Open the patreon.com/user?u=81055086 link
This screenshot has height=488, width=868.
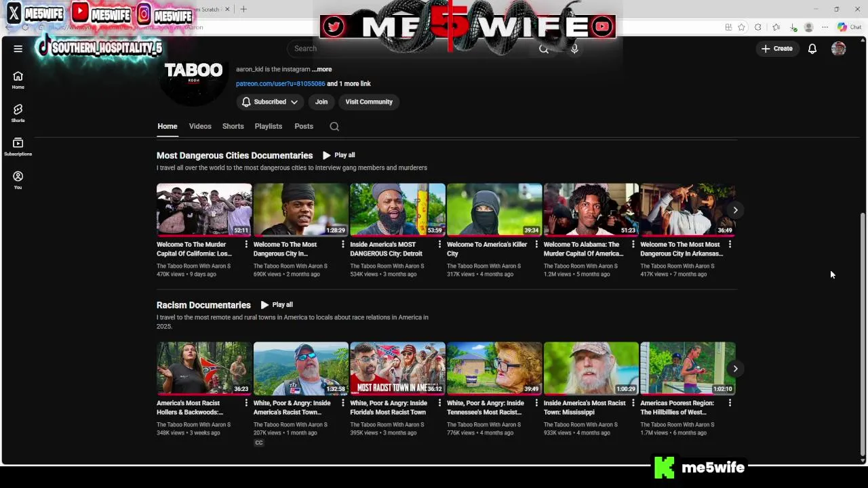pyautogui.click(x=280, y=83)
